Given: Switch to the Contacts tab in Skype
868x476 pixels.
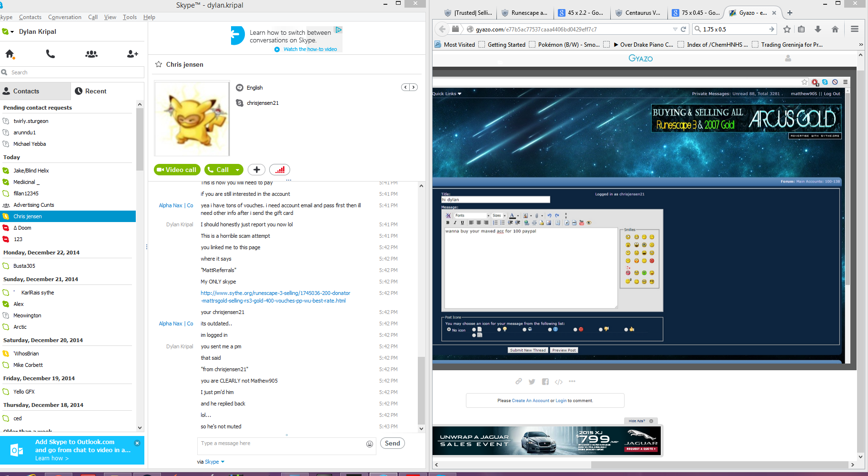Looking at the screenshot, I should pyautogui.click(x=35, y=91).
